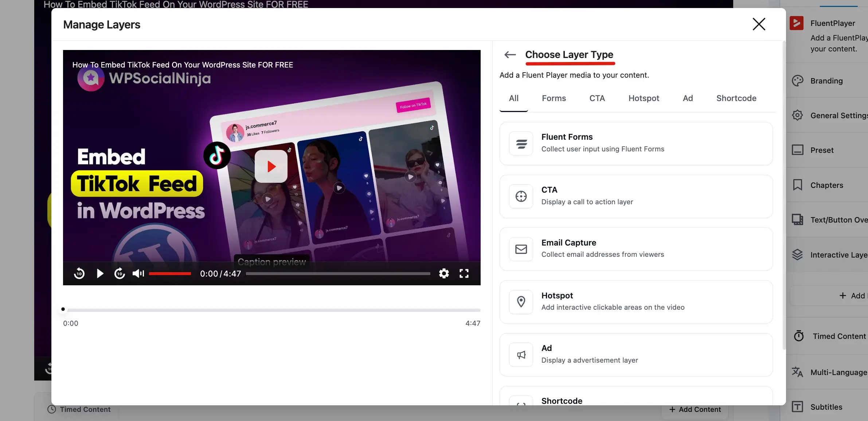Click the FluentPlayer logo icon in sidebar
The image size is (868, 421).
(797, 23)
